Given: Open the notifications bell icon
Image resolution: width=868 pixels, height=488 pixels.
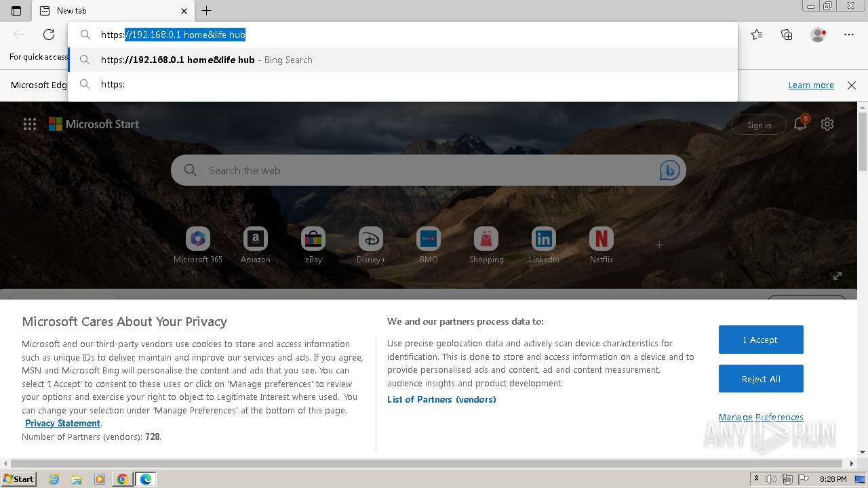Looking at the screenshot, I should pos(801,124).
